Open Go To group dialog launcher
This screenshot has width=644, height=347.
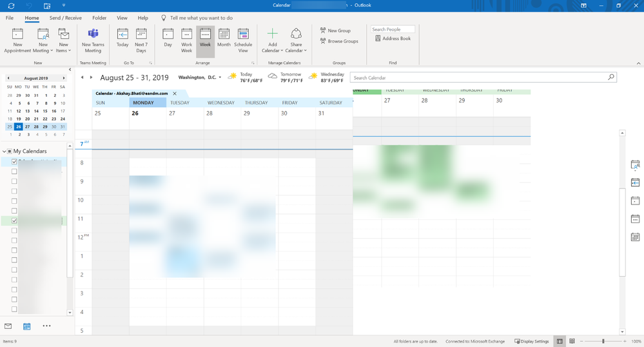pyautogui.click(x=150, y=63)
